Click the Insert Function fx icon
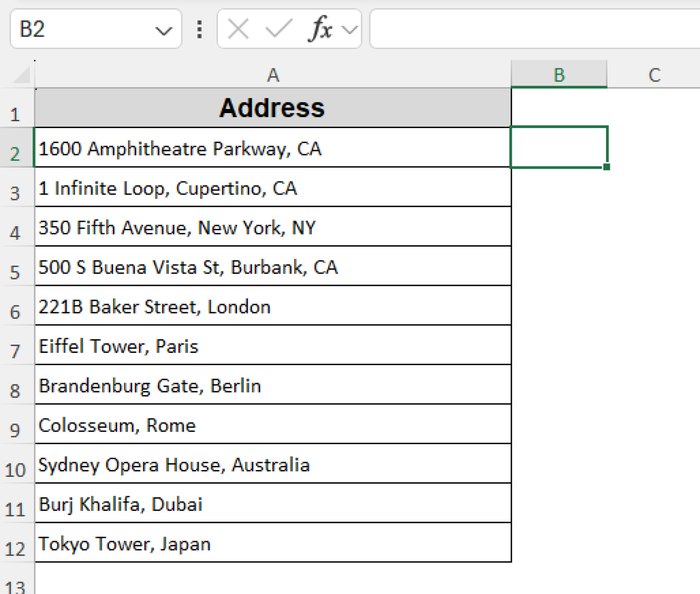Viewport: 700px width, 594px height. coord(320,29)
